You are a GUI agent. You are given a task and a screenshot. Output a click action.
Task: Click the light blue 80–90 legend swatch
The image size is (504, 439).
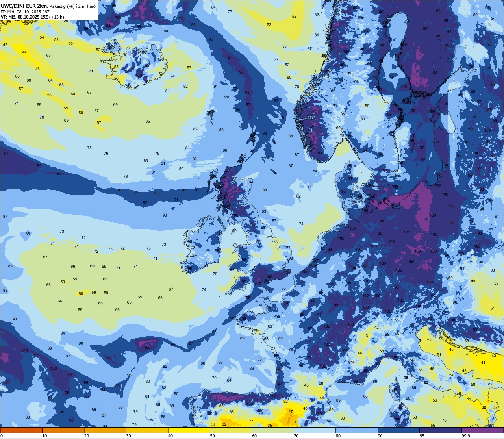357,430
